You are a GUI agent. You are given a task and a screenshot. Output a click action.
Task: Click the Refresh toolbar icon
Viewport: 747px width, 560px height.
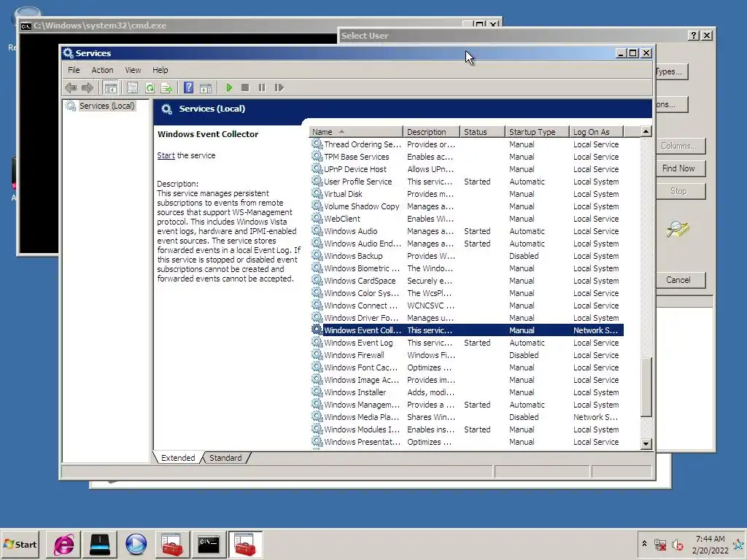[x=150, y=87]
